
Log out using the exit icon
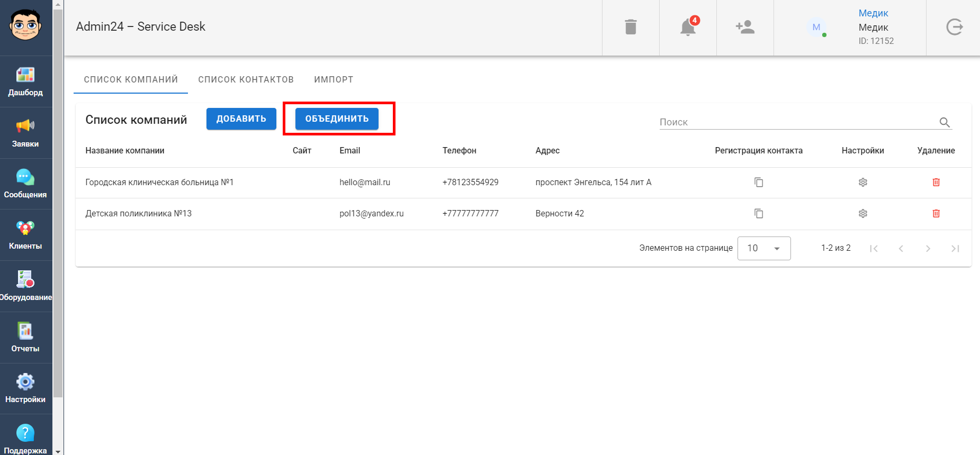point(954,27)
